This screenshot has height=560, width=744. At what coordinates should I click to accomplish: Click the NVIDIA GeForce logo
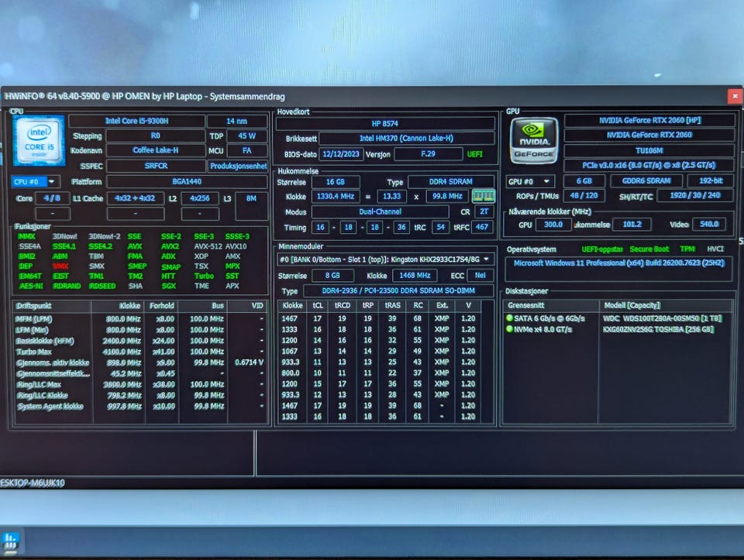coord(534,140)
